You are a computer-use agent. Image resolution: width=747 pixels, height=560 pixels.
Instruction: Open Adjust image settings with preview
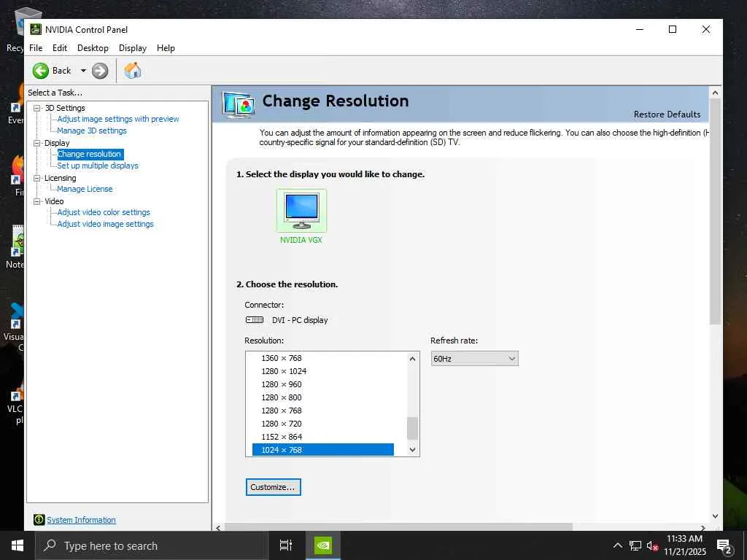coord(118,119)
